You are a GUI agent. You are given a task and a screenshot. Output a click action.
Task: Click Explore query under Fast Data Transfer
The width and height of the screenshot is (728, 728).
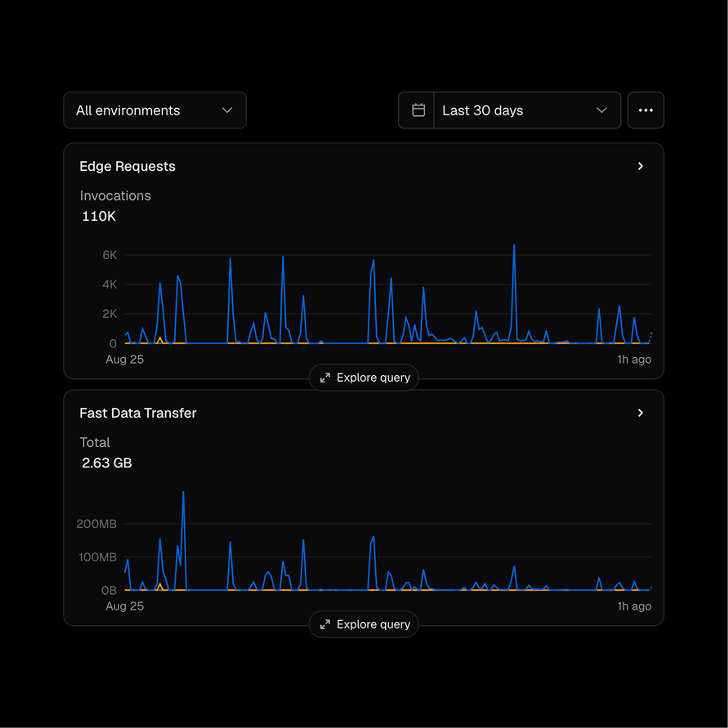364,624
